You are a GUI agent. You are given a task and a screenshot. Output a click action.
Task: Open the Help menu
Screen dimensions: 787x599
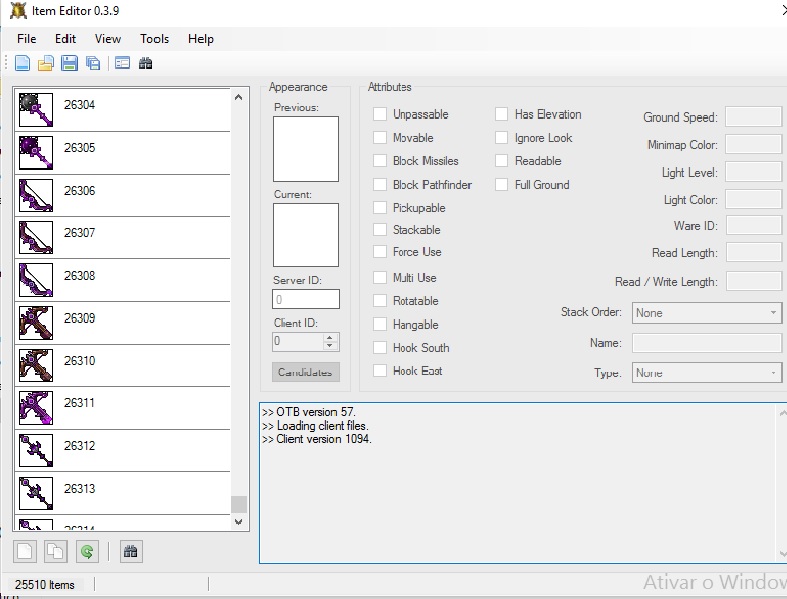201,39
